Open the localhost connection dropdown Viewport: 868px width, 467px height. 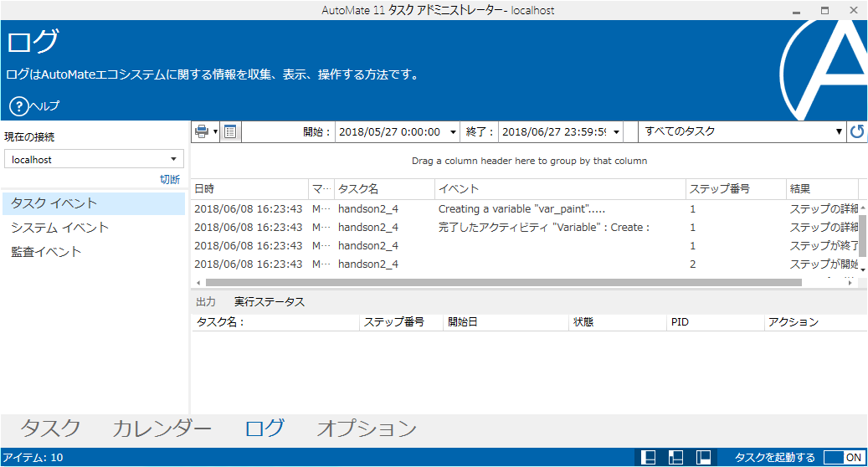click(173, 159)
